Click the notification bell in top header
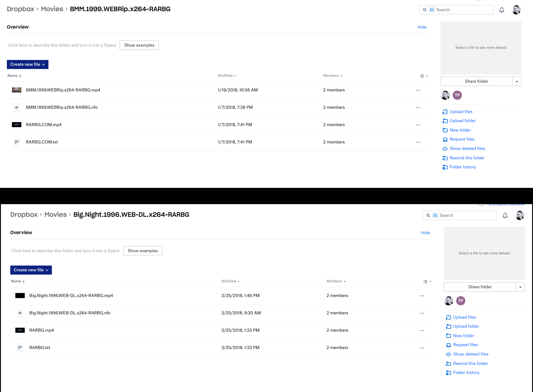 click(x=501, y=10)
